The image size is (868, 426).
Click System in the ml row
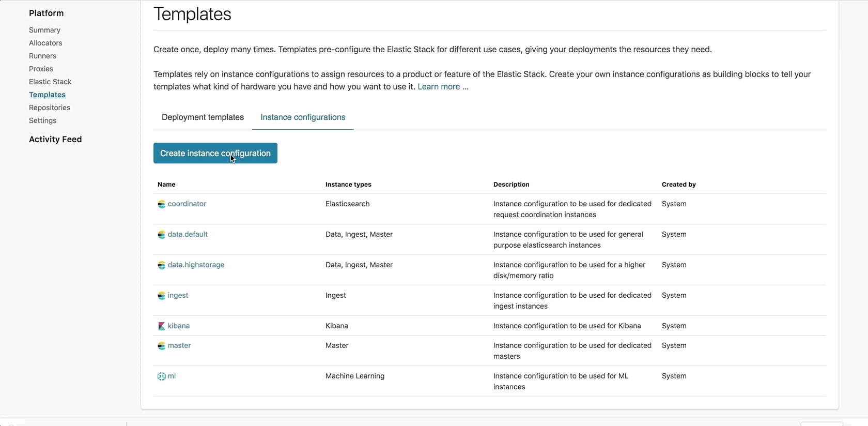674,376
